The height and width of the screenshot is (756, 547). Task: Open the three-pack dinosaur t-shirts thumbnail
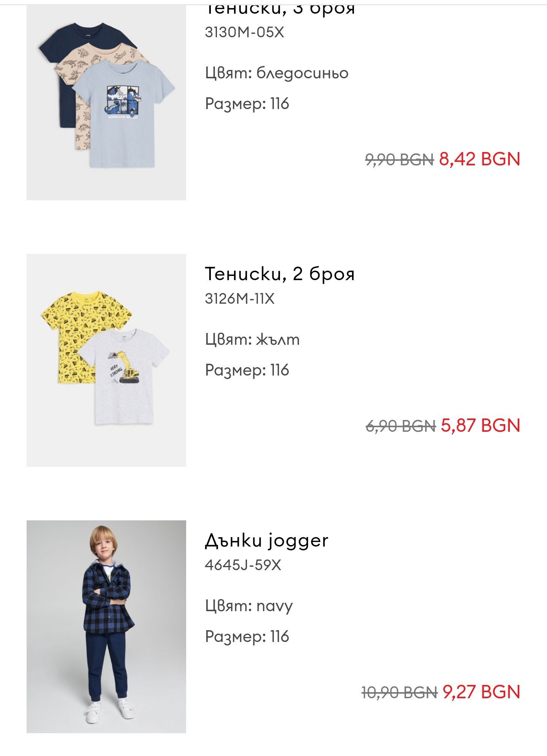point(106,103)
